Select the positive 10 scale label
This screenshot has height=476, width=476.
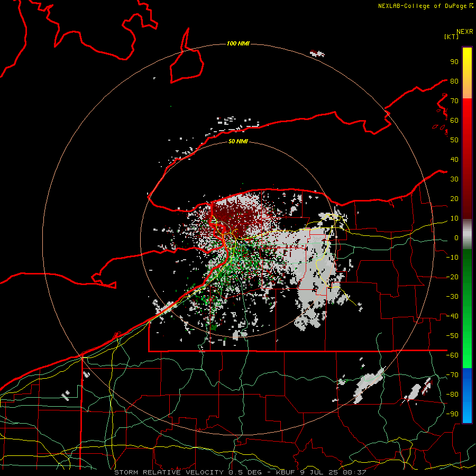point(454,218)
